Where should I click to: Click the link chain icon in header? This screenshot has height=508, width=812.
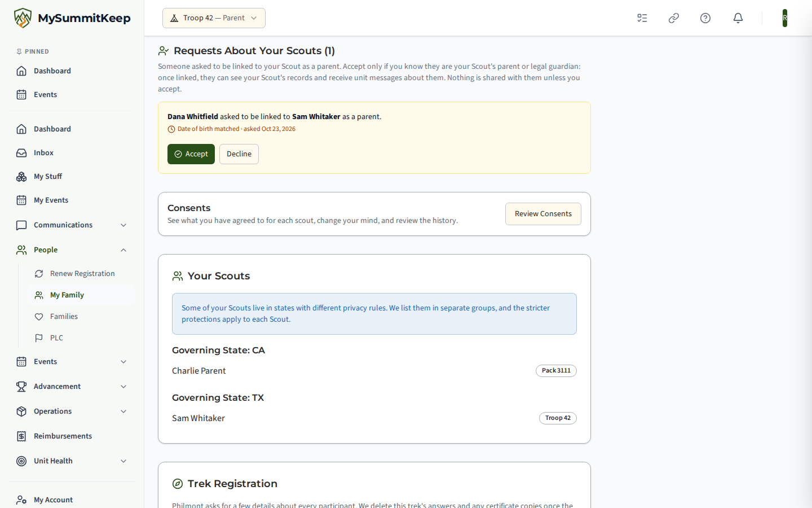pyautogui.click(x=674, y=18)
